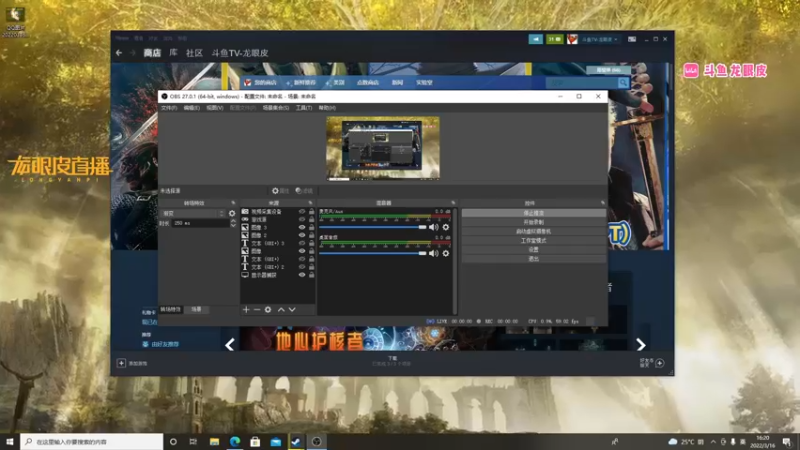
Task: Show next featured item in Steam carousel
Action: 641,344
